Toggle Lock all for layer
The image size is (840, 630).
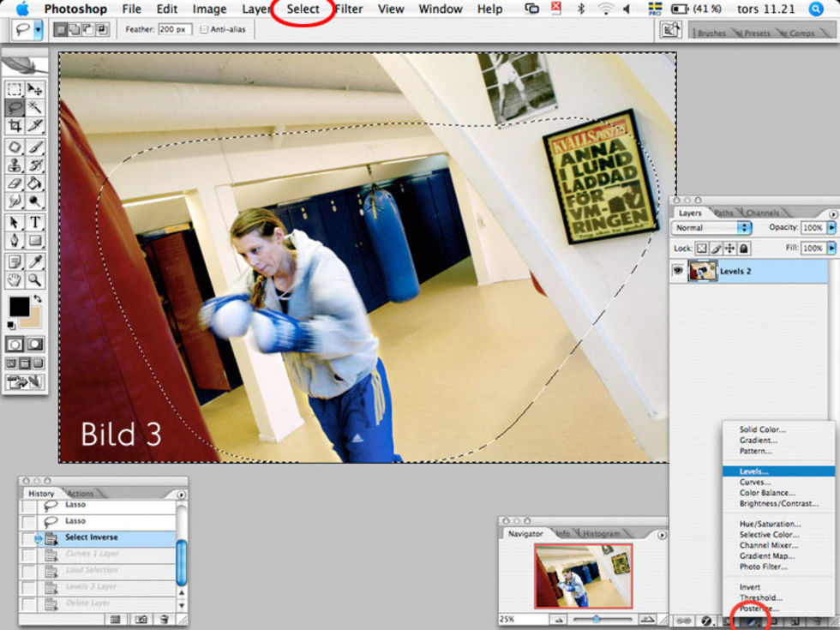tap(744, 249)
